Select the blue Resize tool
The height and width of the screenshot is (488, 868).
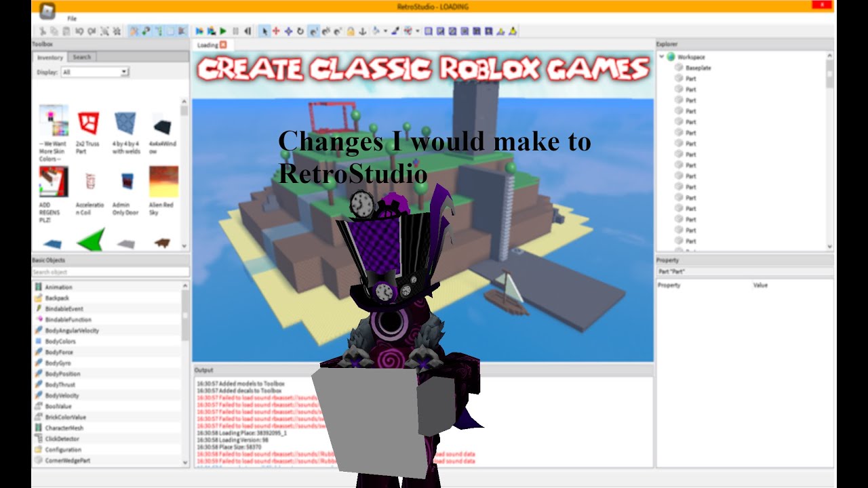click(288, 31)
